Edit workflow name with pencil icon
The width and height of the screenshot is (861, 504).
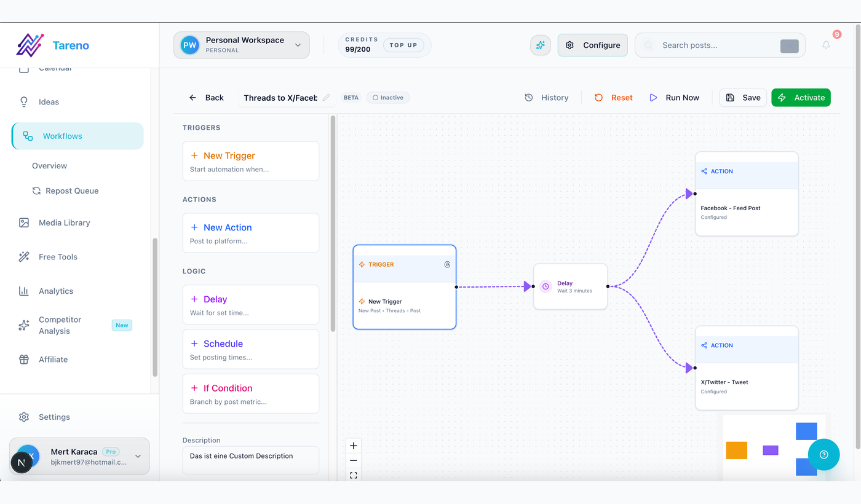[x=327, y=98]
